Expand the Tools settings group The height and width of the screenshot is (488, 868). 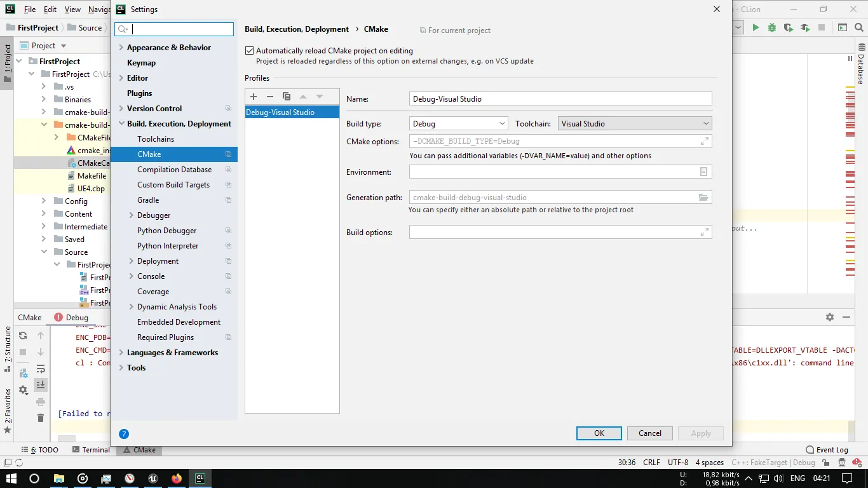[x=121, y=368]
